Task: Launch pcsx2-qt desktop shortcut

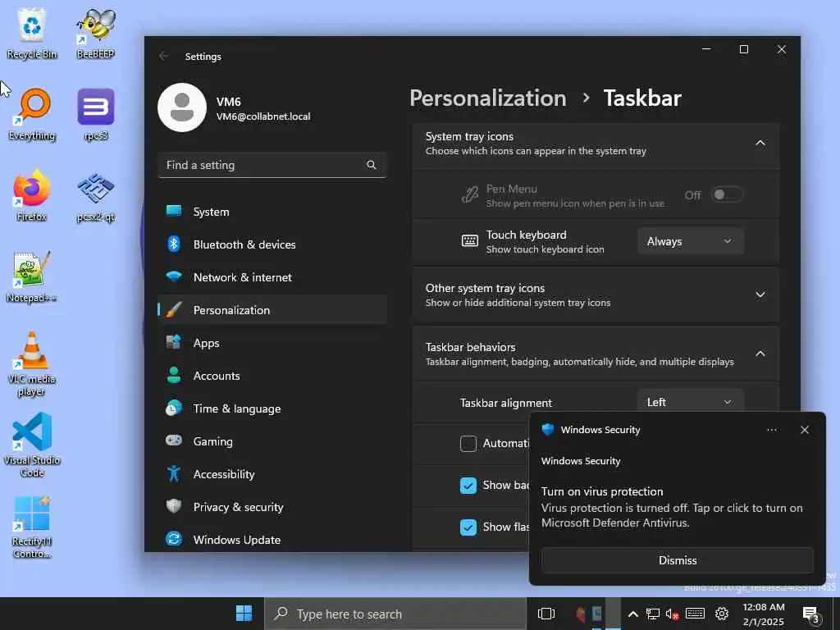Action: pos(95,196)
